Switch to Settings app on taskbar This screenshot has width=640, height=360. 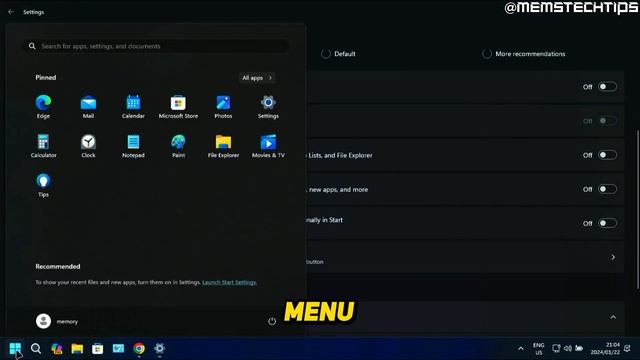click(160, 348)
